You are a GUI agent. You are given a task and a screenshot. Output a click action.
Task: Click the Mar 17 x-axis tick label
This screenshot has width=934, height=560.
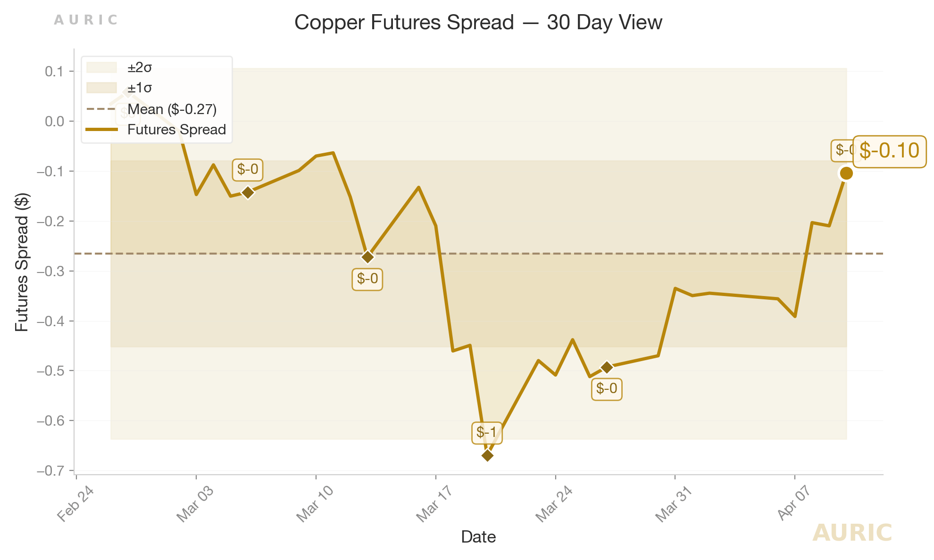point(434,504)
